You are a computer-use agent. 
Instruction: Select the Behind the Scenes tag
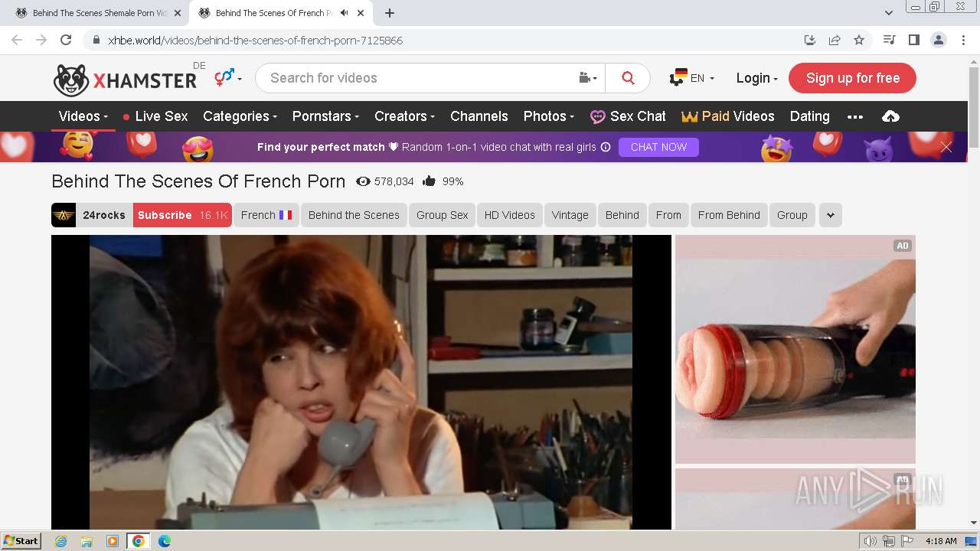(x=354, y=215)
